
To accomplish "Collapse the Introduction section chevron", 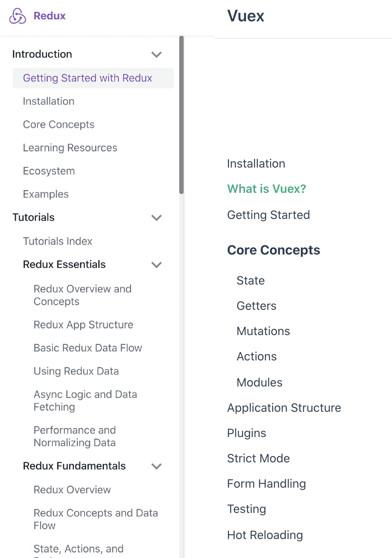I will click(157, 55).
